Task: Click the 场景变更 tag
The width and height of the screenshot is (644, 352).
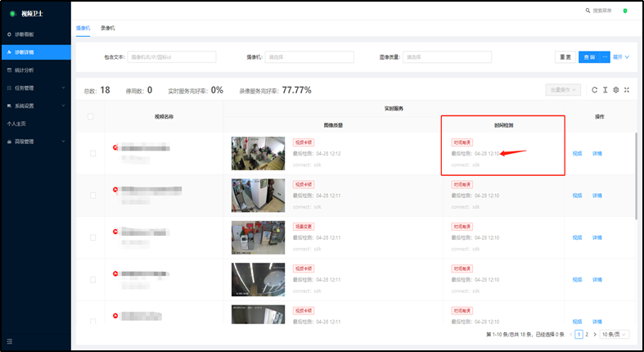Action: 304,226
